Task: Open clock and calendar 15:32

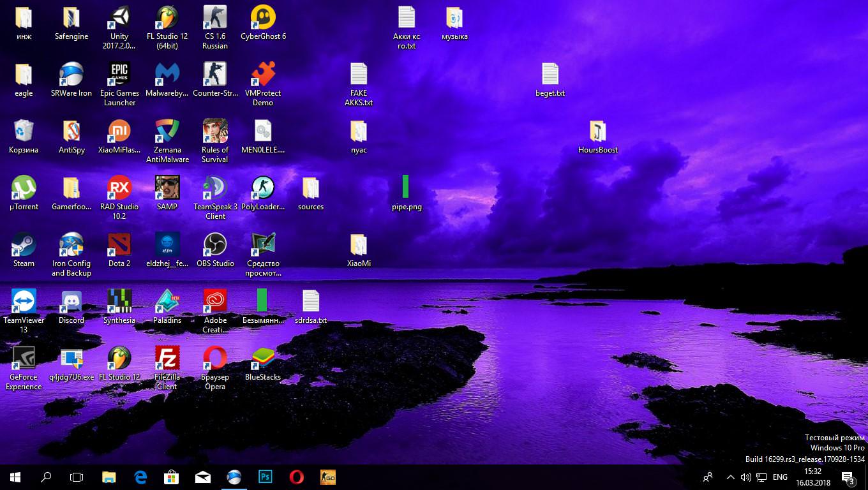Action: (812, 477)
